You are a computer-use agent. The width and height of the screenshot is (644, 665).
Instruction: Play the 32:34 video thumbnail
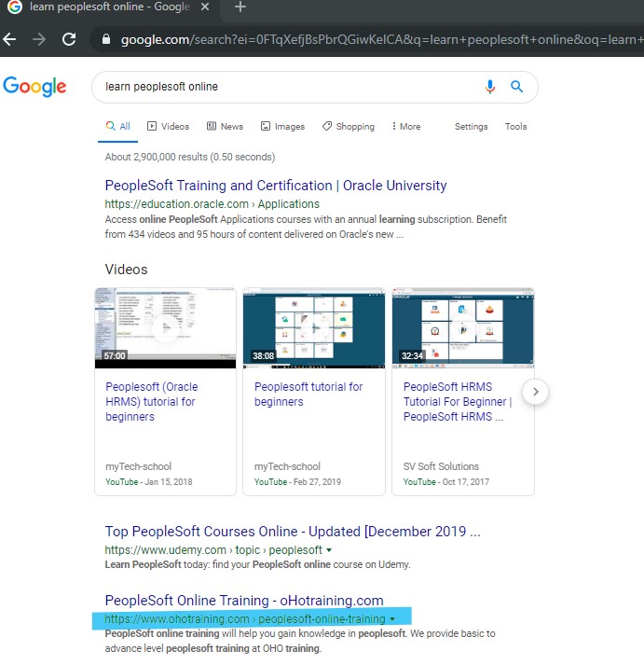(x=463, y=327)
